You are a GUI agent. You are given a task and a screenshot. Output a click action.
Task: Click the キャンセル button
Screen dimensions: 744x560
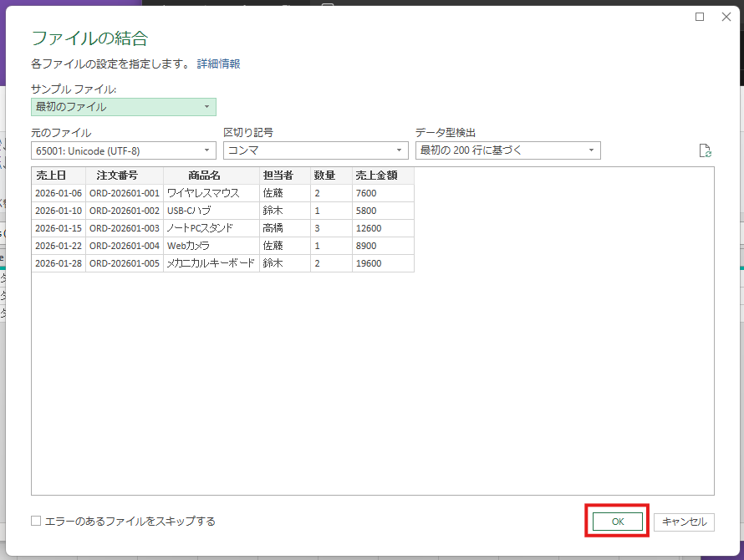684,522
